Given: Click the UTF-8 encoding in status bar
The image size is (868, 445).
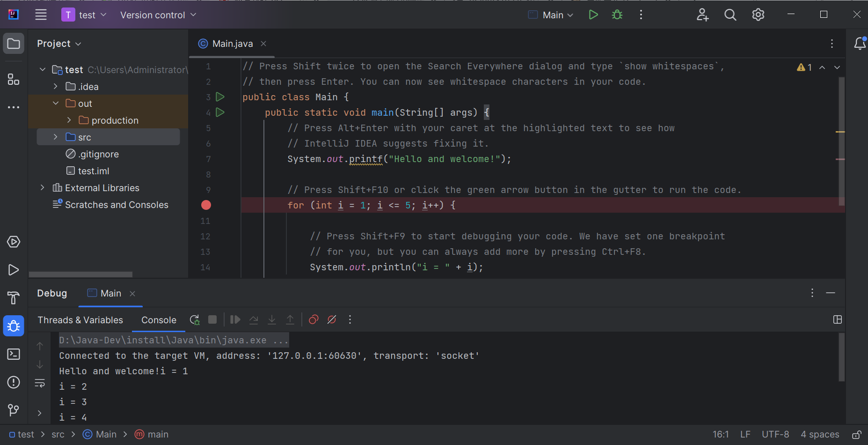Looking at the screenshot, I should point(775,434).
